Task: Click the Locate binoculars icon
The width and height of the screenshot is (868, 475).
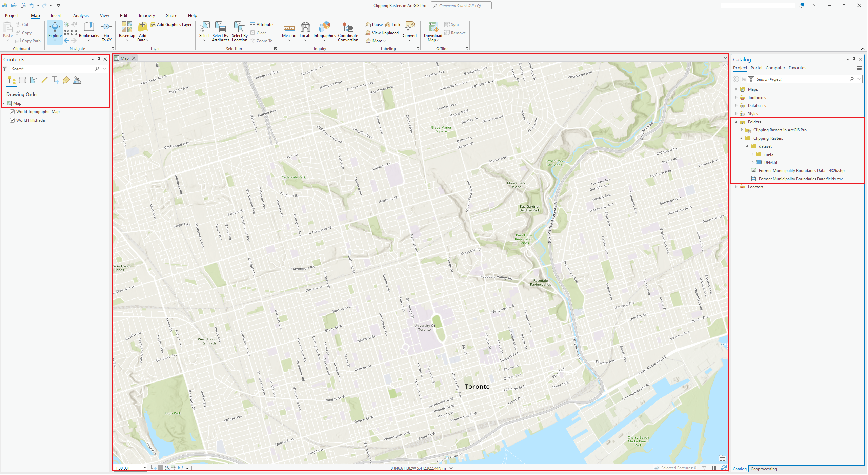Action: tap(305, 27)
